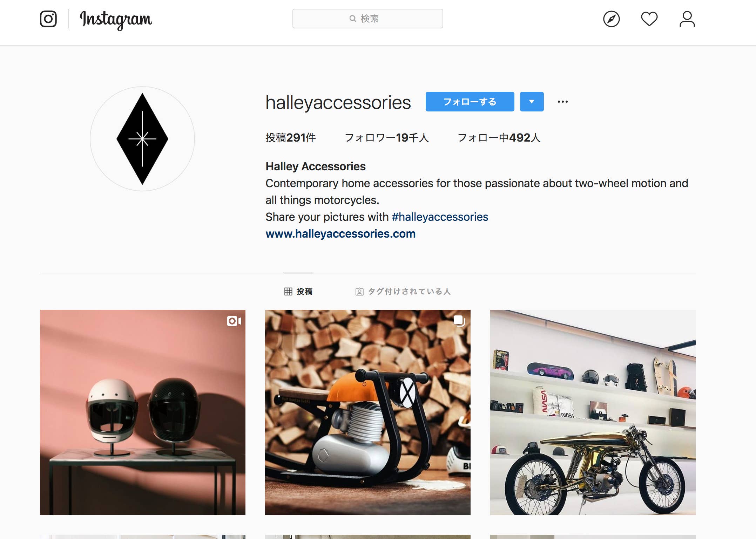756x539 pixels.
Task: Select the 投稿 posts tab
Action: tap(298, 291)
